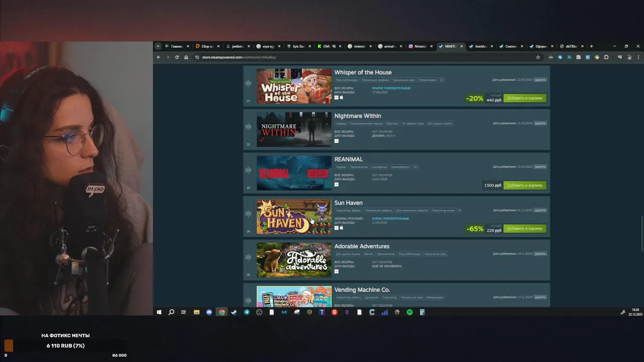Grab the drag handle of REANIMAL
Viewport: 644px width, 362px height.
pyautogui.click(x=248, y=170)
